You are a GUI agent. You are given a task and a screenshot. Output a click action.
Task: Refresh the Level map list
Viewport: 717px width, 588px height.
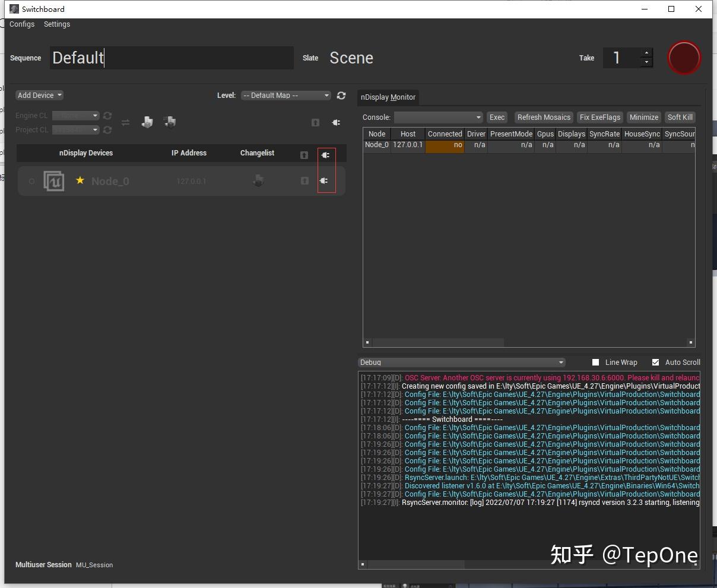[x=341, y=95]
